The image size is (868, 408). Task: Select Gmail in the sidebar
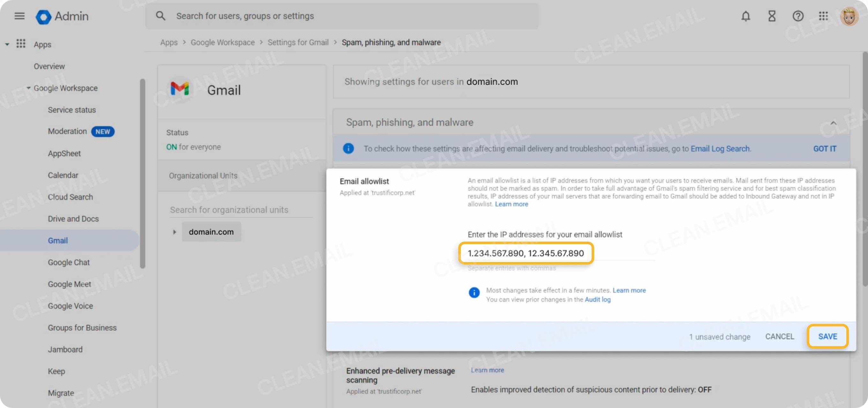tap(58, 240)
